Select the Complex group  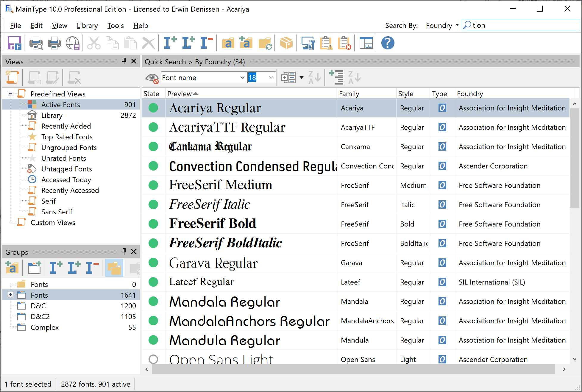(71, 327)
